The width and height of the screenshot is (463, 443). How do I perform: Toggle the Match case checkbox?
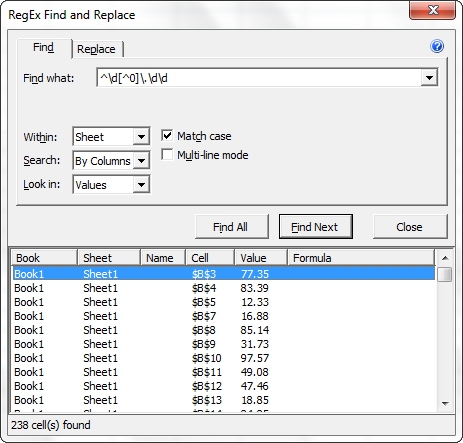coord(167,136)
